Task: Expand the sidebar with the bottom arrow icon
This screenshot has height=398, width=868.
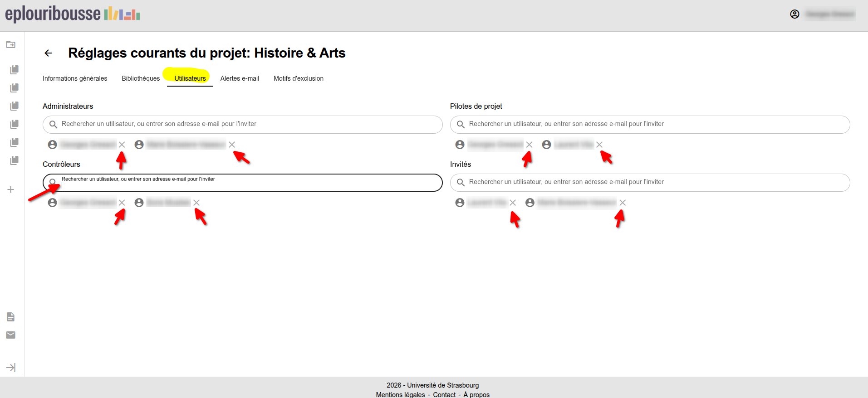Action: coord(11,368)
